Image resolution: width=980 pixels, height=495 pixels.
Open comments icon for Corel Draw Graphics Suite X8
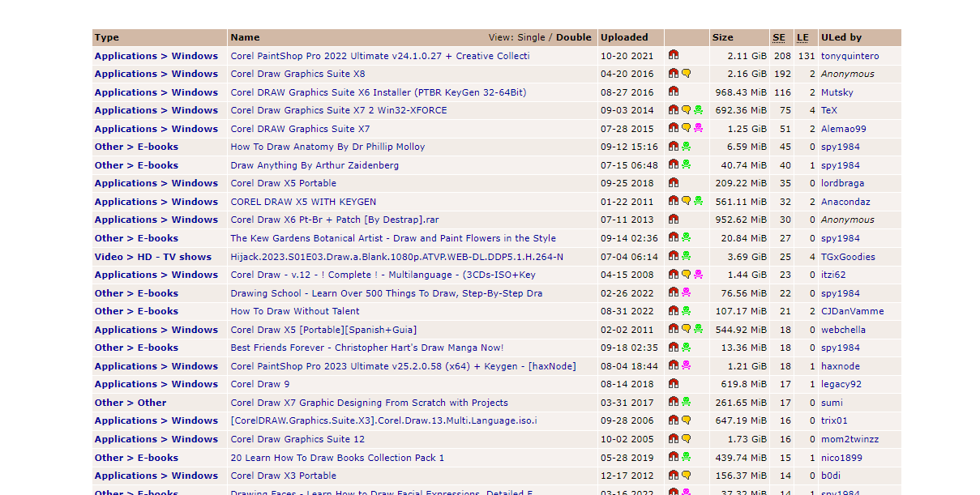click(686, 74)
